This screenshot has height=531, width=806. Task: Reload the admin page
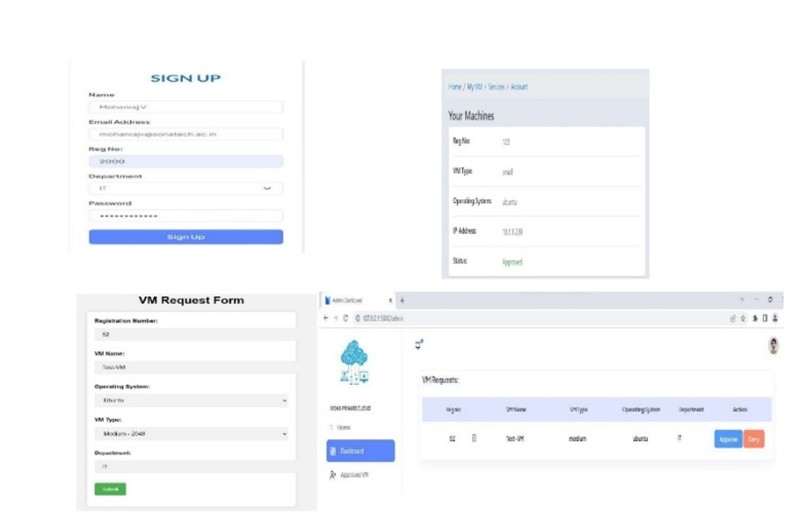(x=345, y=318)
